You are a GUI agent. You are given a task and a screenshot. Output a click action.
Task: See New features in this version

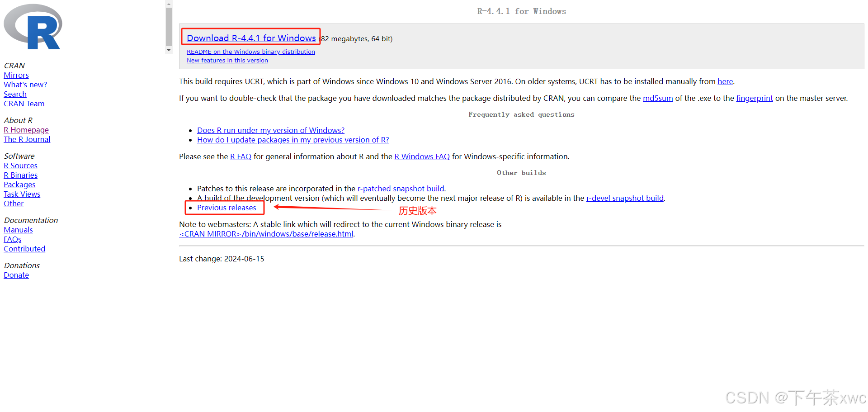(227, 60)
